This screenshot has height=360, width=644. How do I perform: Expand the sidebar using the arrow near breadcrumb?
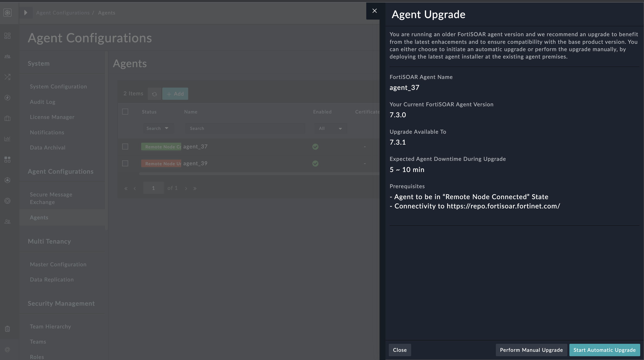(x=26, y=12)
